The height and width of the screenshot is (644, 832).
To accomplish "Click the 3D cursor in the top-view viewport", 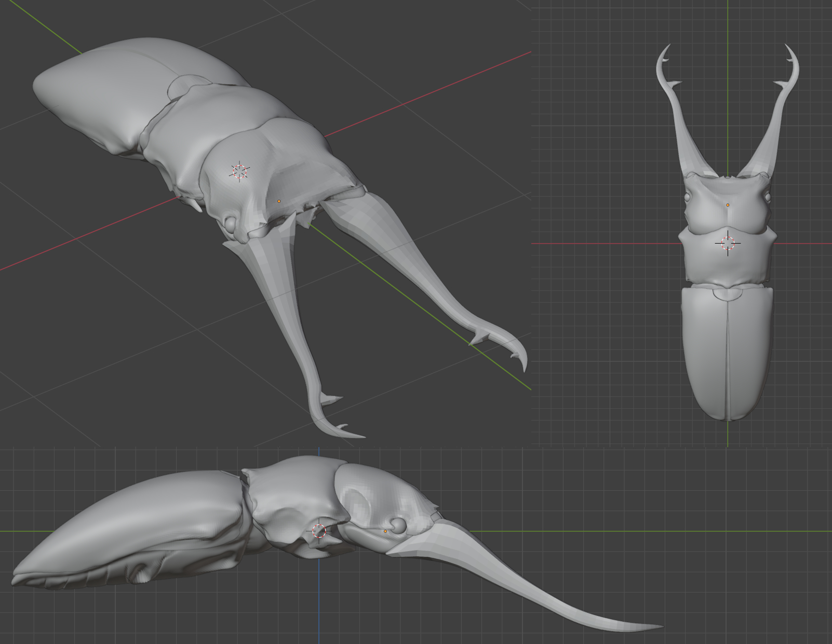I will tap(728, 243).
